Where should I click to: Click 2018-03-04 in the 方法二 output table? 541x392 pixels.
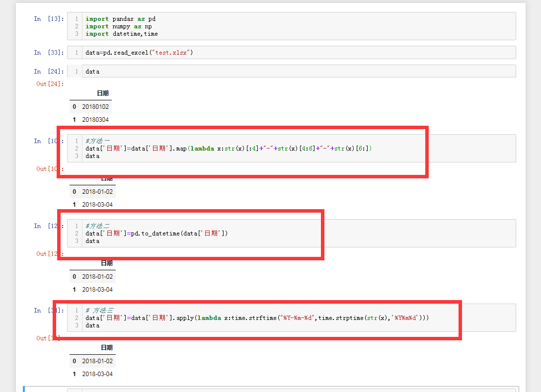97,289
